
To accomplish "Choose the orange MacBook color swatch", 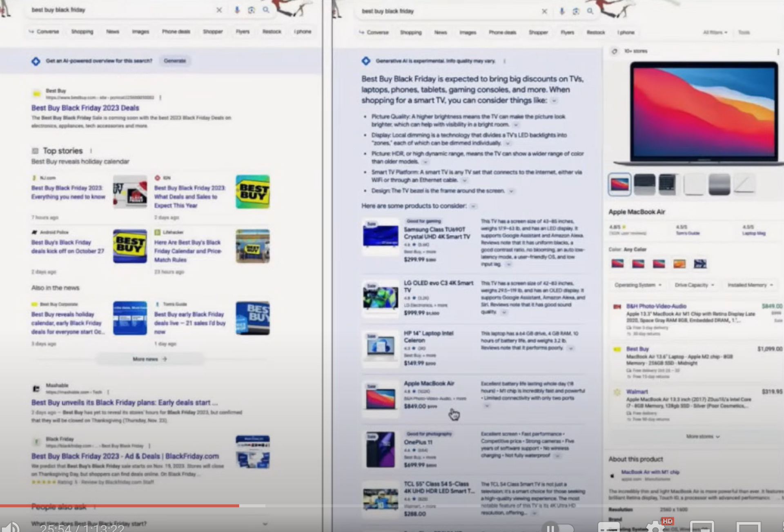I will click(x=679, y=264).
